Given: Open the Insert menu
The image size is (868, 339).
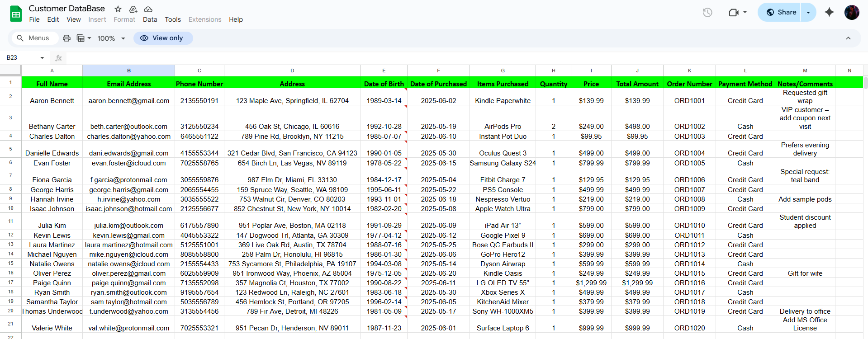Looking at the screenshot, I should click(x=97, y=19).
